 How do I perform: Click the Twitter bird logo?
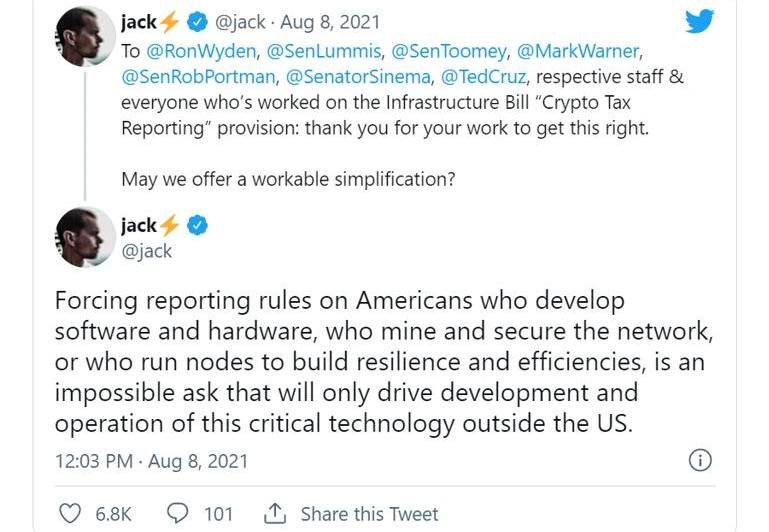pos(727,25)
